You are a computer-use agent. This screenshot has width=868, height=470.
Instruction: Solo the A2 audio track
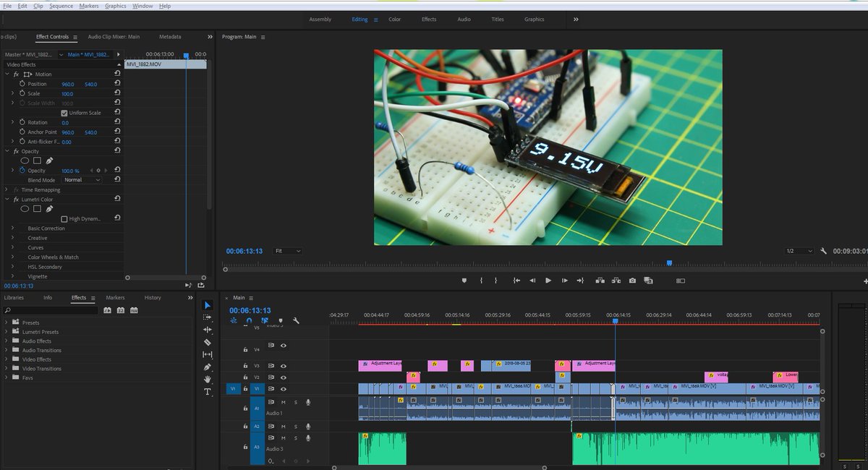pyautogui.click(x=295, y=427)
